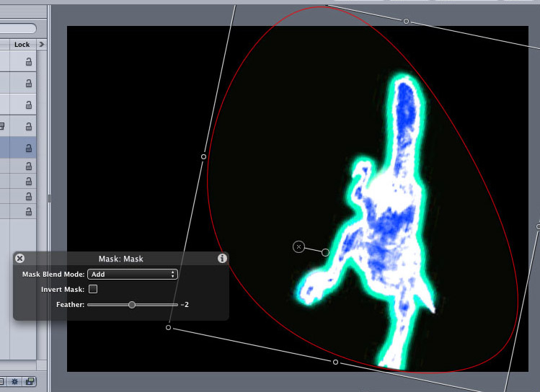The width and height of the screenshot is (540, 392).
Task: Select the mask's circled X anchor point
Action: 298,246
